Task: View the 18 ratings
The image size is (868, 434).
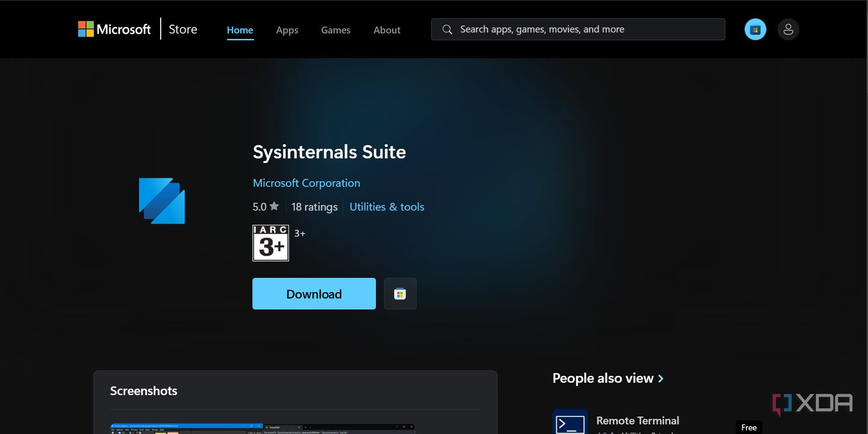Action: point(314,206)
